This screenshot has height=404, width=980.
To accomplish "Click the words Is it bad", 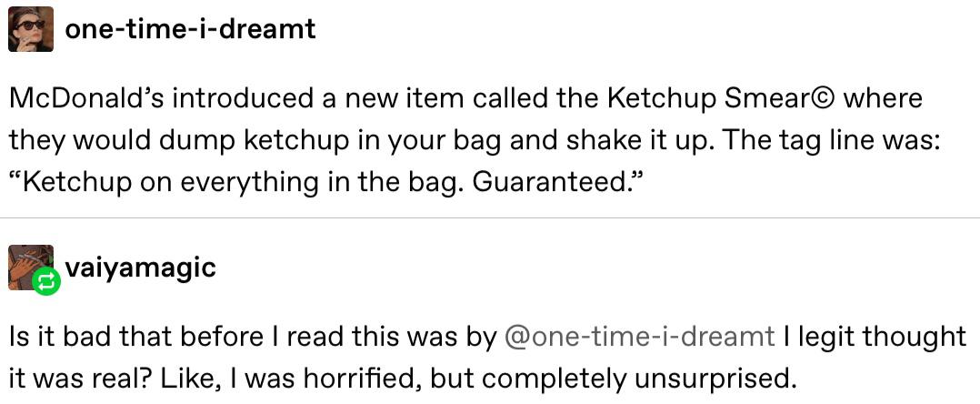I will tap(65, 337).
